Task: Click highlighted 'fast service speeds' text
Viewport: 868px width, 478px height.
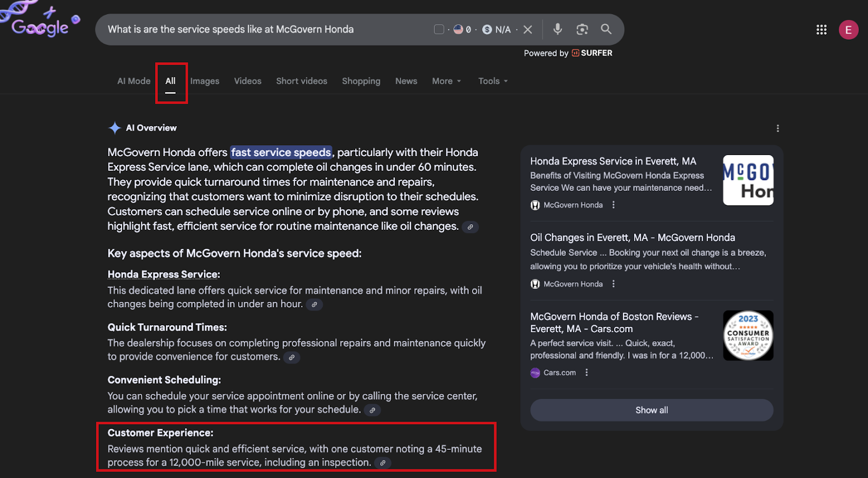Action: [281, 152]
